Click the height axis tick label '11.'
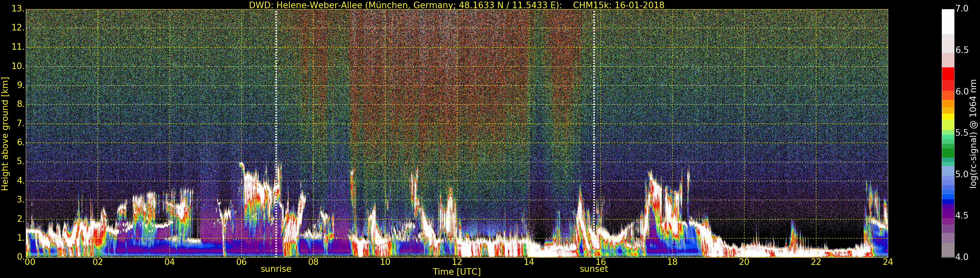Viewport: 980px width, 278px height. click(x=18, y=47)
